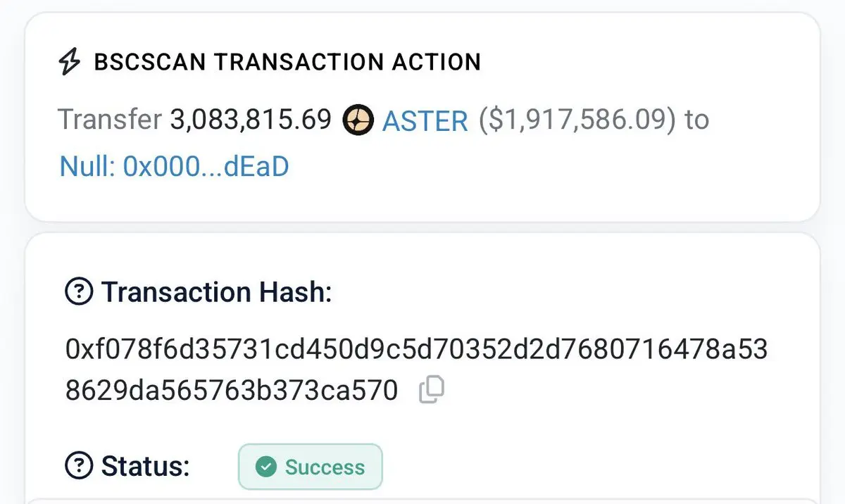
Task: Copy the transaction hash with copy icon
Action: pyautogui.click(x=431, y=390)
